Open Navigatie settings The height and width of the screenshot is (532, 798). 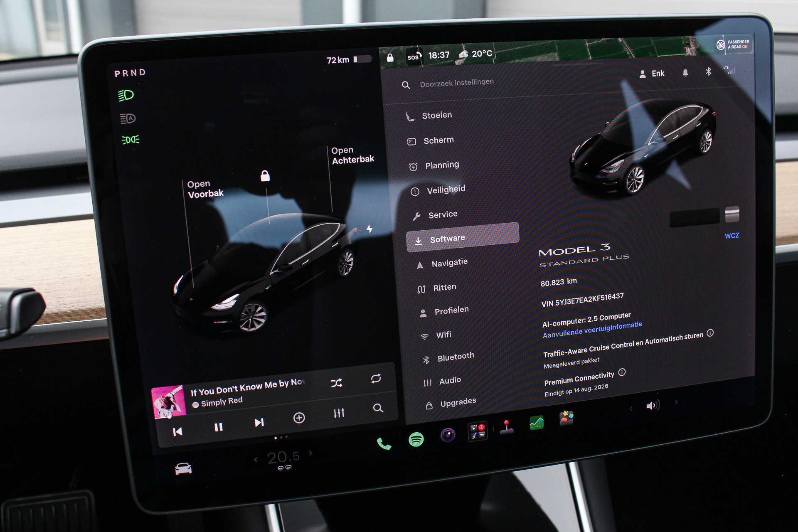pyautogui.click(x=442, y=263)
